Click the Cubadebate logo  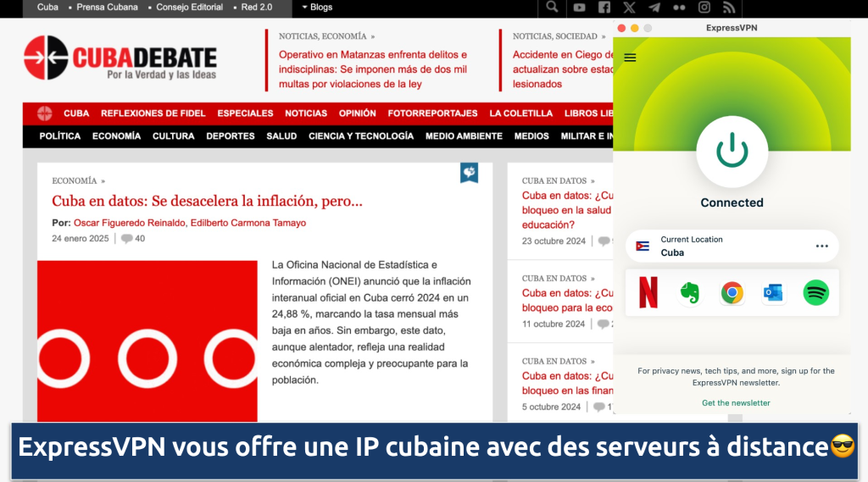[x=120, y=58]
